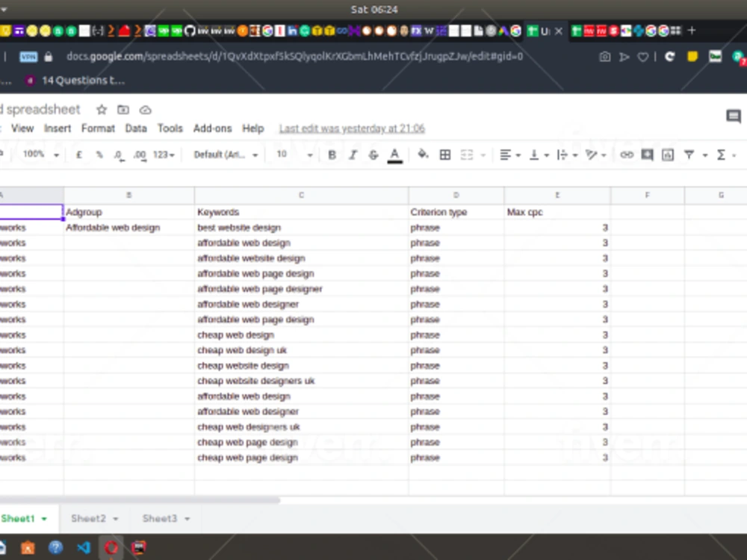Insert a comment via toolbar
This screenshot has height=560, width=747.
pos(647,155)
